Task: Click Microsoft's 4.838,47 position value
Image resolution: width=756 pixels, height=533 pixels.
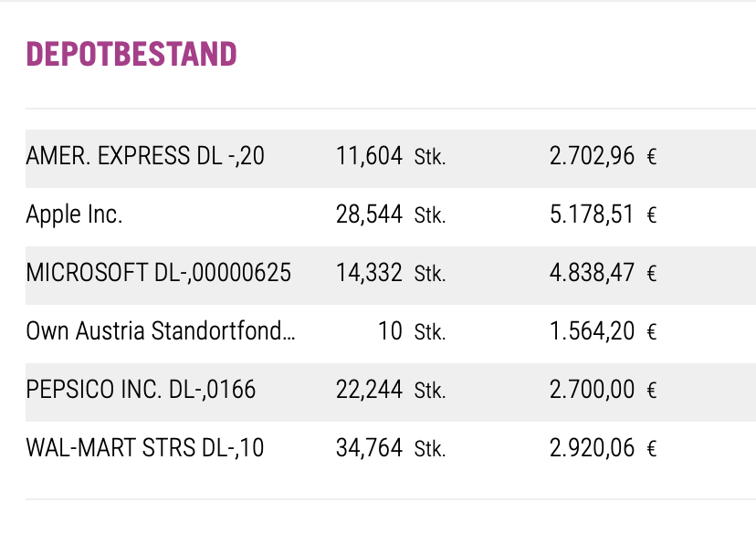Action: point(592,273)
